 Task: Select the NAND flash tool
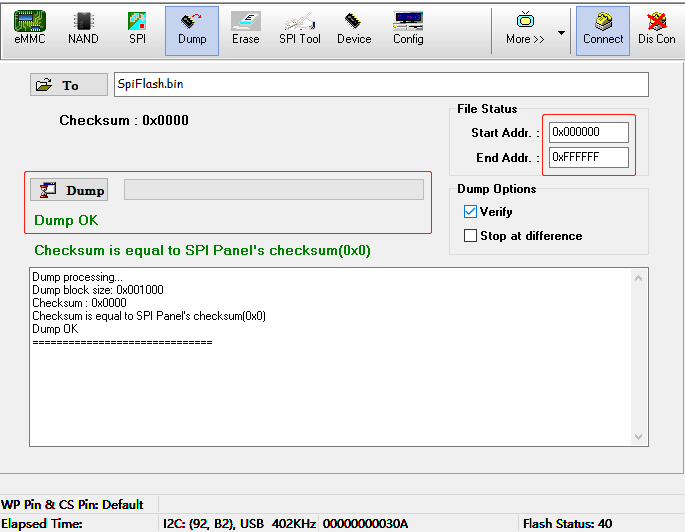click(83, 29)
